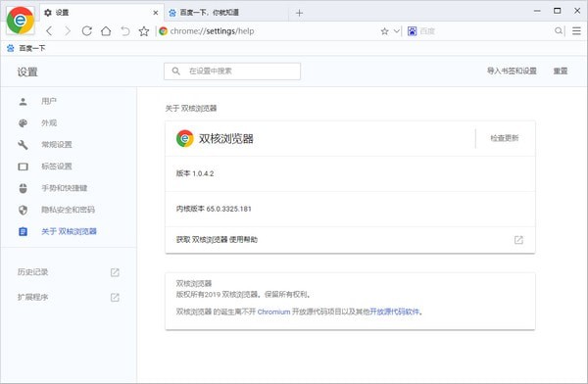Click the 双核浏览器 logo in about card
This screenshot has height=384, width=588.
184,139
